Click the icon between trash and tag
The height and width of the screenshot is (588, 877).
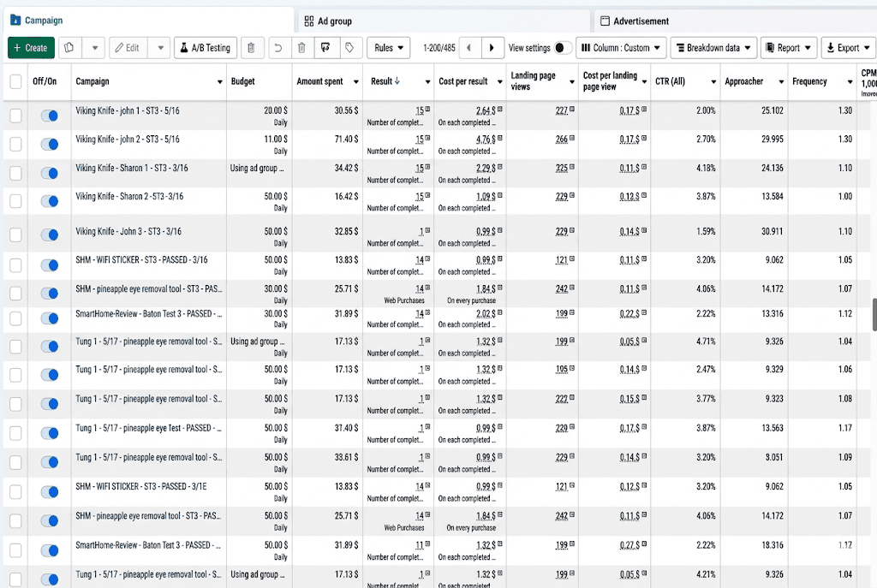(325, 48)
